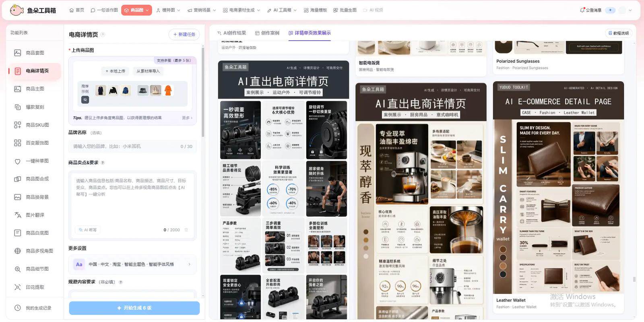Open the AI 工具箱 dropdown

click(282, 10)
